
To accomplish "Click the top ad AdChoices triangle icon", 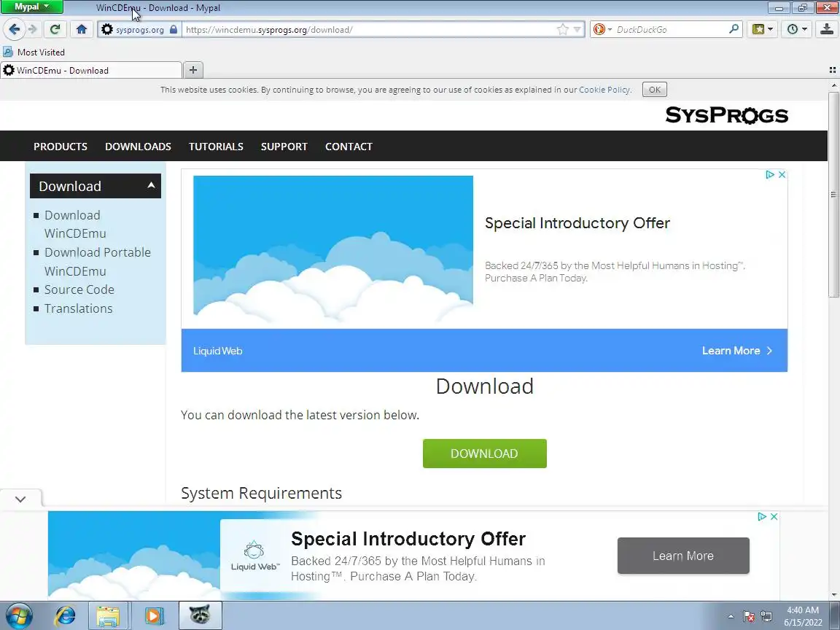I will pyautogui.click(x=770, y=175).
